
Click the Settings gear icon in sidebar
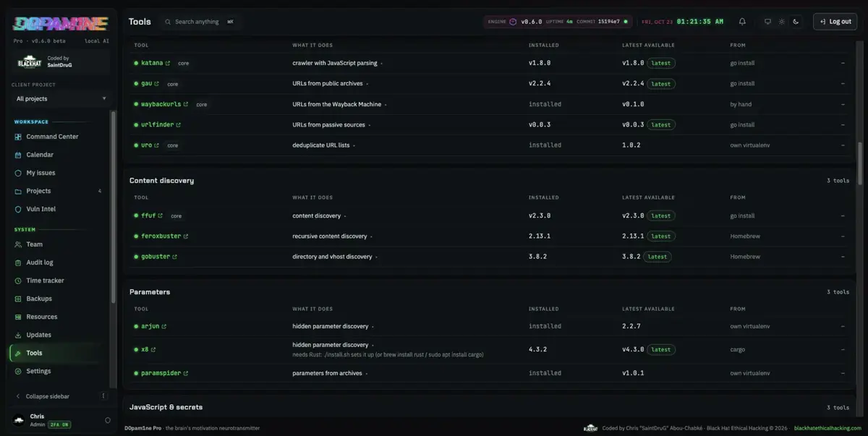click(18, 371)
